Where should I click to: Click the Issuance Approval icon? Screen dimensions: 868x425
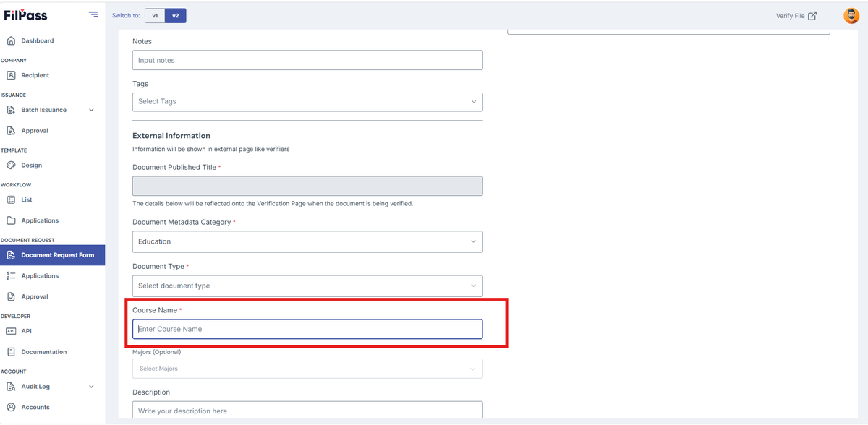click(x=11, y=131)
